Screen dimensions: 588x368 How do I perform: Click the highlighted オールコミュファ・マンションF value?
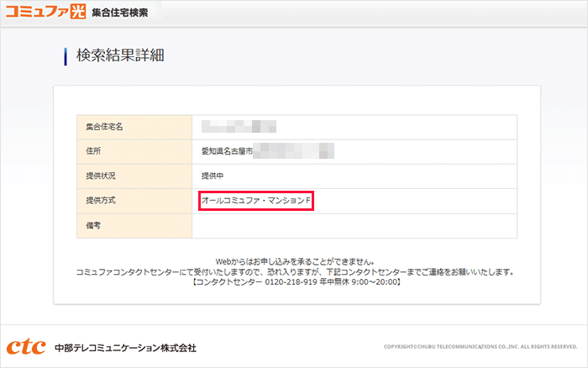[x=255, y=201]
